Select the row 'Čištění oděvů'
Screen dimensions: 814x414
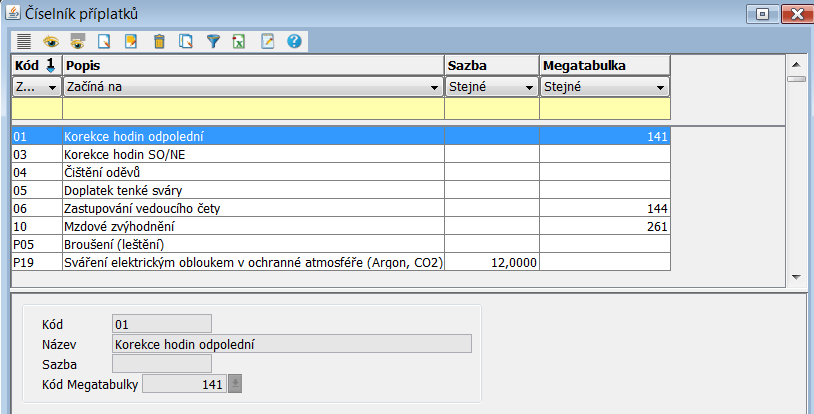250,172
